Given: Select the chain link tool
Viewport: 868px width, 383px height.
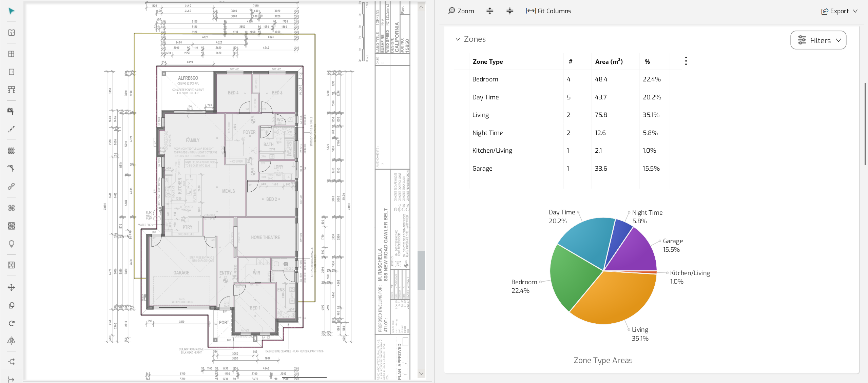Looking at the screenshot, I should coord(11,186).
